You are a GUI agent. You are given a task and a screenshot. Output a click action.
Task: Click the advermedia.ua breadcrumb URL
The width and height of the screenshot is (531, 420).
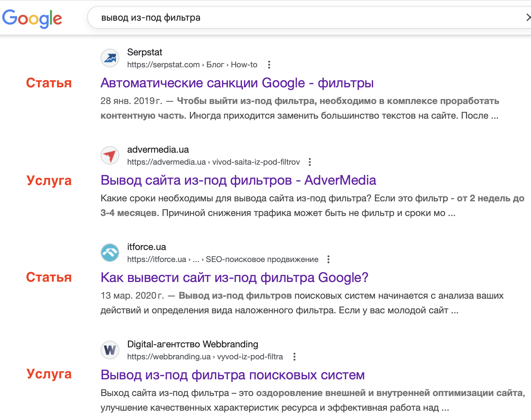click(x=213, y=162)
